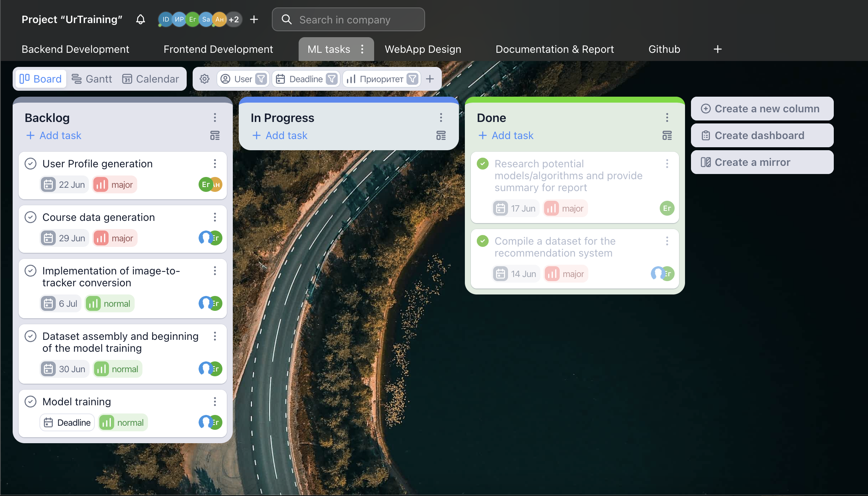Click Create a new column button
The height and width of the screenshot is (496, 868).
click(x=762, y=109)
